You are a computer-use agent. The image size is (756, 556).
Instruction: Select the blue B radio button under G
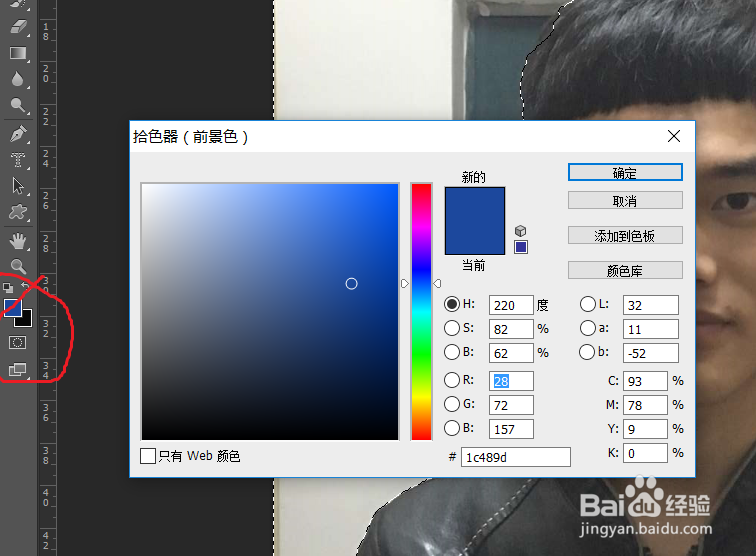click(x=452, y=428)
